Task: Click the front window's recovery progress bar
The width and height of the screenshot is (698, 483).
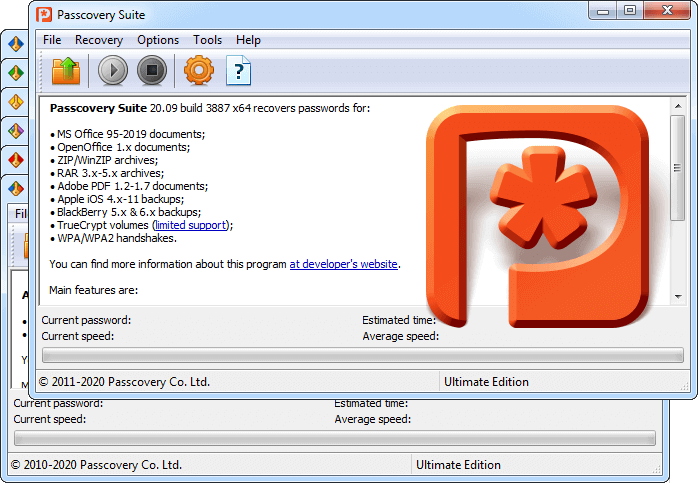Action: click(362, 355)
